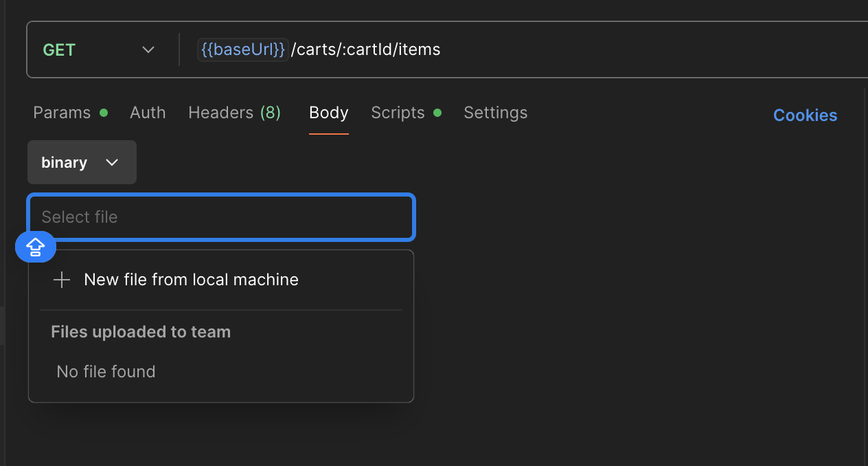
Task: Open the Cookies link
Action: [x=805, y=115]
